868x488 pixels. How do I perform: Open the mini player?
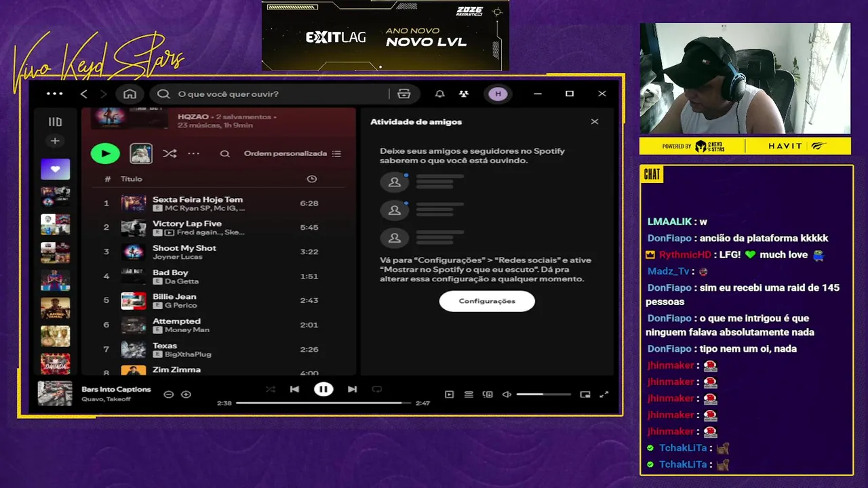[x=585, y=394]
